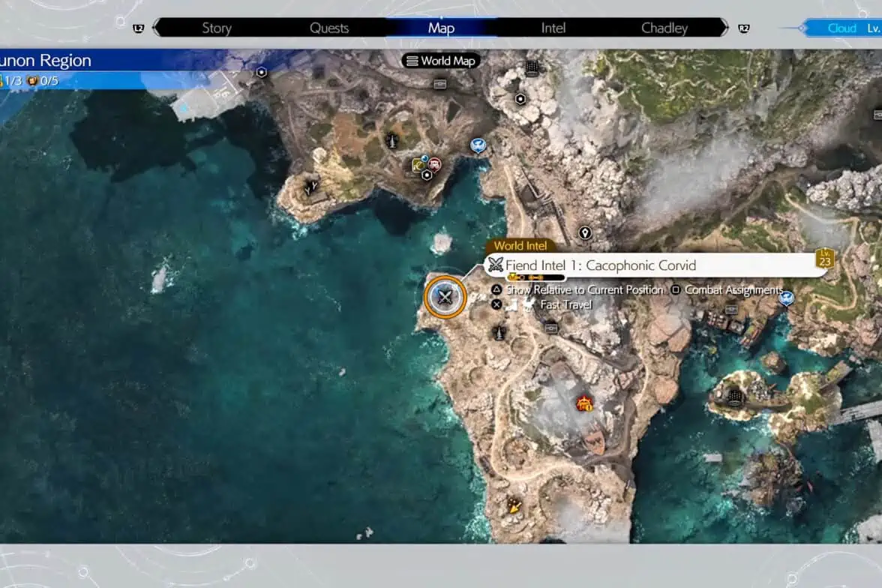Select the highlighted crossed-swords fiend intel marker

pos(445,296)
